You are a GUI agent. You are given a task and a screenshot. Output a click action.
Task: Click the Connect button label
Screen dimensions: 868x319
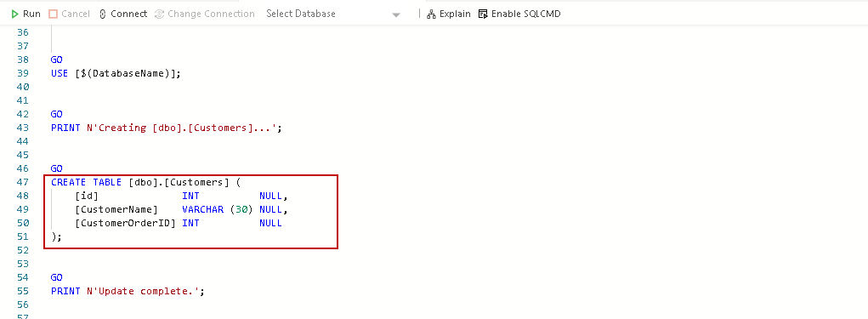coord(129,14)
